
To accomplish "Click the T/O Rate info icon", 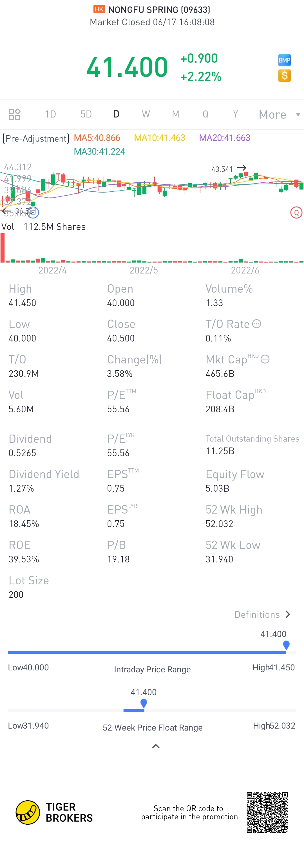I will coord(256,324).
